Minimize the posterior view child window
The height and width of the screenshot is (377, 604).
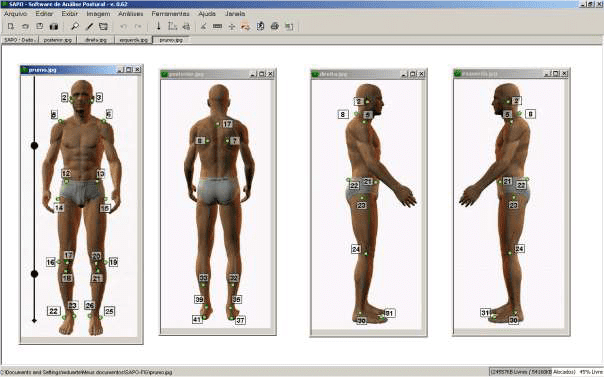click(253, 74)
